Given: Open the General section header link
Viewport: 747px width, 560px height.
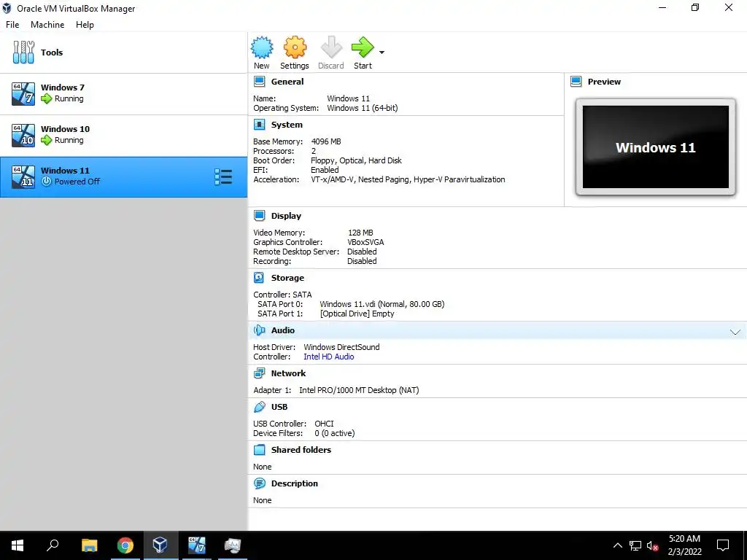Looking at the screenshot, I should (287, 82).
